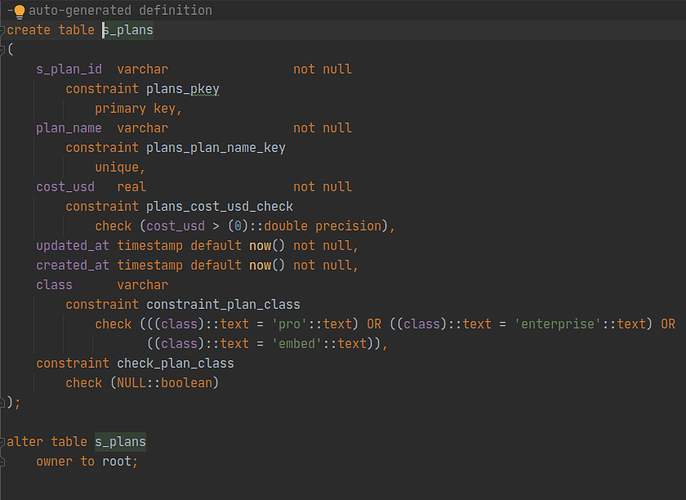Click 'not null' on the cost_usd line
Screen dimensions: 686x500
click(322, 187)
